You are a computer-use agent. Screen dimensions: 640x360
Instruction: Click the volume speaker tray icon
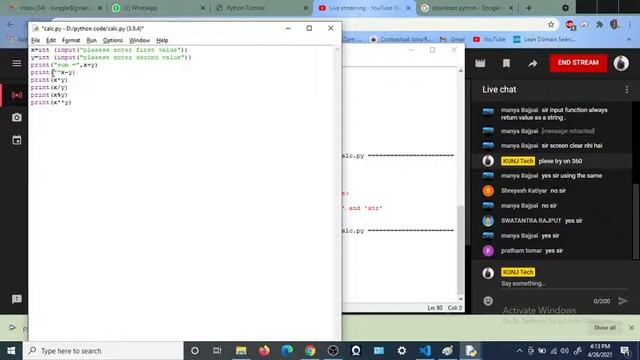(x=565, y=351)
